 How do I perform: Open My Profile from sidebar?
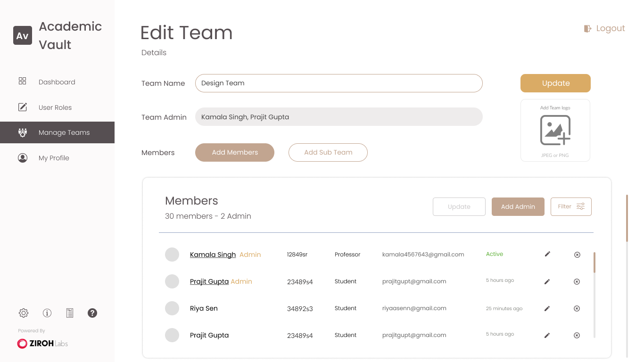coord(54,158)
